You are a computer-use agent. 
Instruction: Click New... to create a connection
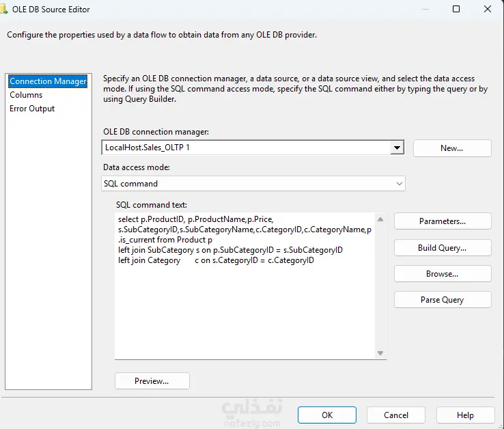tap(452, 148)
